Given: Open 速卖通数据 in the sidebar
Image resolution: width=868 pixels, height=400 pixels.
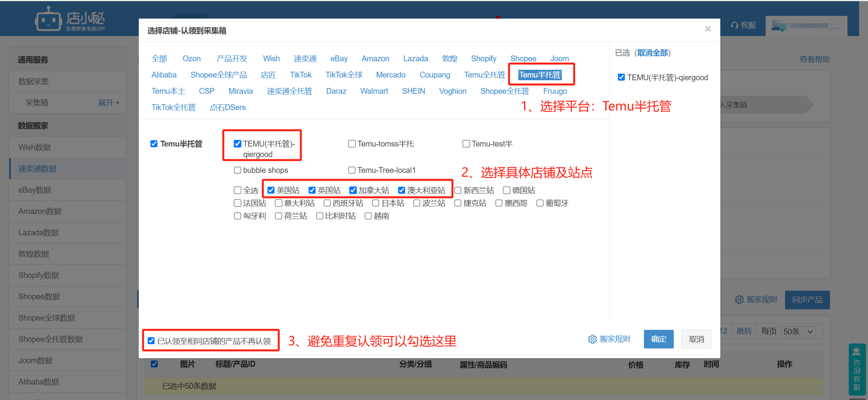Looking at the screenshot, I should [x=67, y=169].
